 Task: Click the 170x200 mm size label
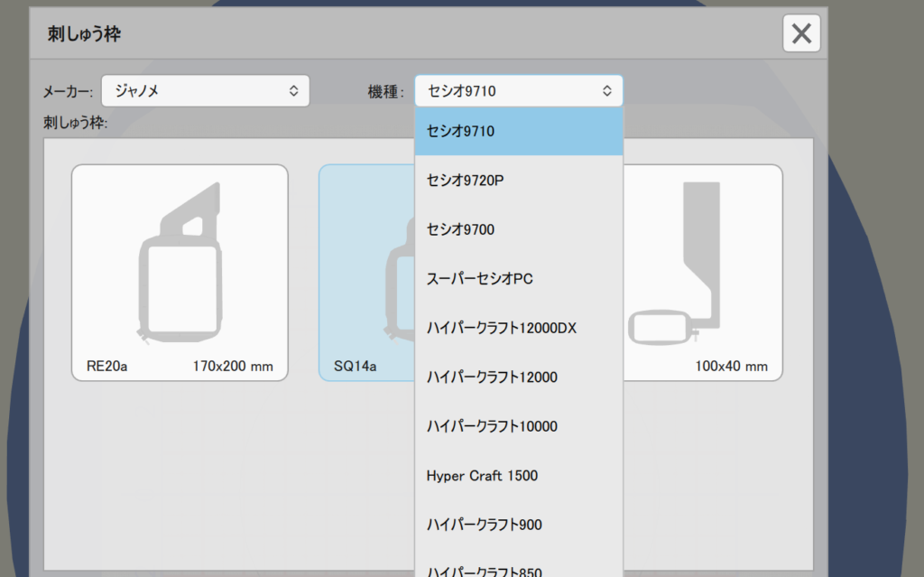click(233, 367)
